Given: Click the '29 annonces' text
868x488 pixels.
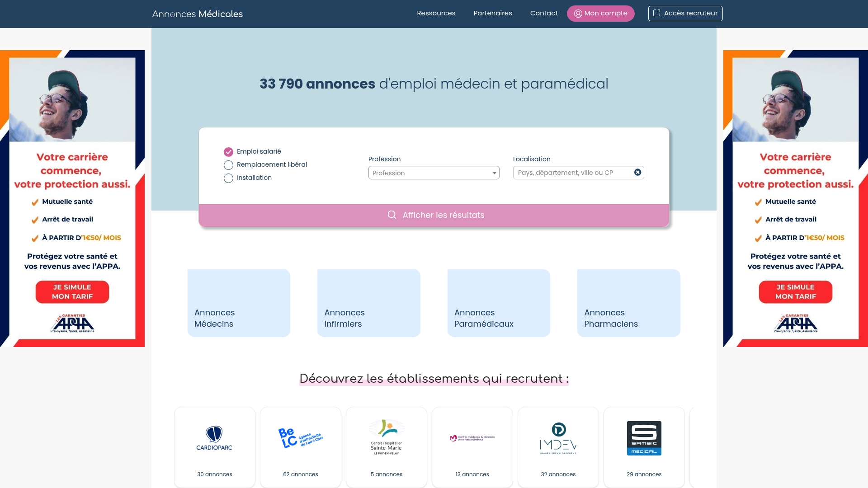Looking at the screenshot, I should click(644, 474).
